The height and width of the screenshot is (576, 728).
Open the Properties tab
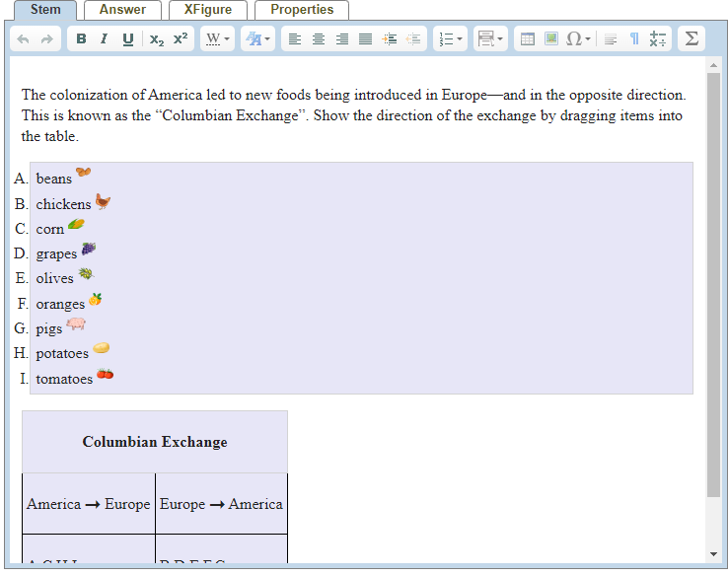302,10
